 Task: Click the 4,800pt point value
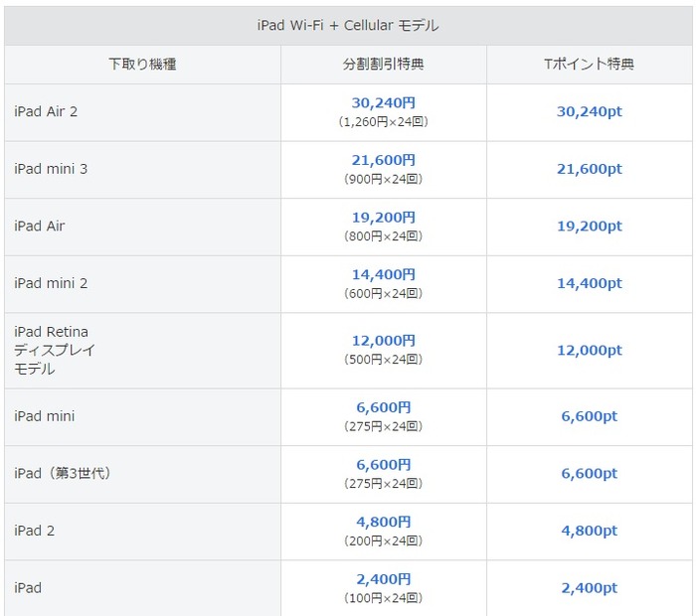click(x=590, y=531)
